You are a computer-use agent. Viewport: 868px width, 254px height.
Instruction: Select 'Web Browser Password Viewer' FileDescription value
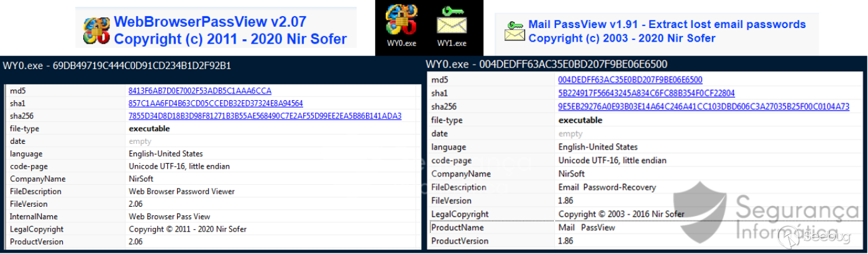pyautogui.click(x=182, y=191)
